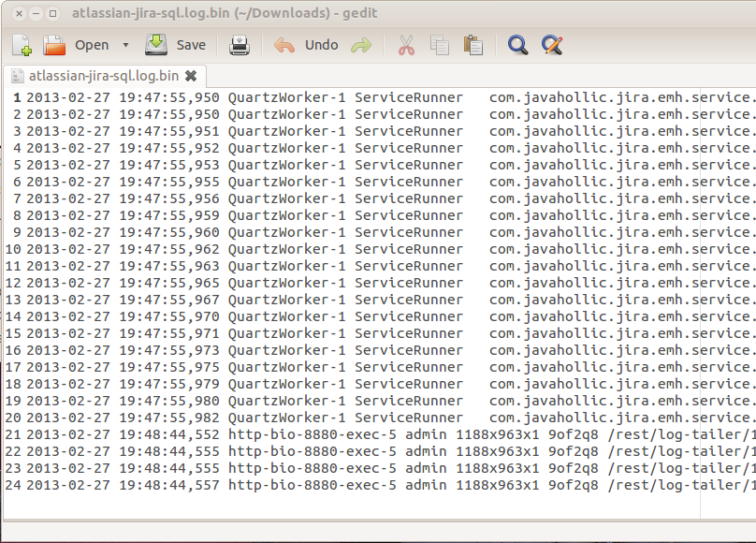This screenshot has height=543, width=756.
Task: Click timestamp 19:47:55,965 on line 12
Action: (x=169, y=283)
